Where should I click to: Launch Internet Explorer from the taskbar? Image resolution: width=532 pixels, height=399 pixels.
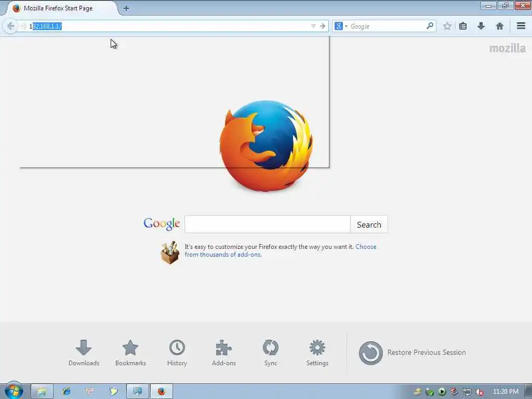[66, 391]
